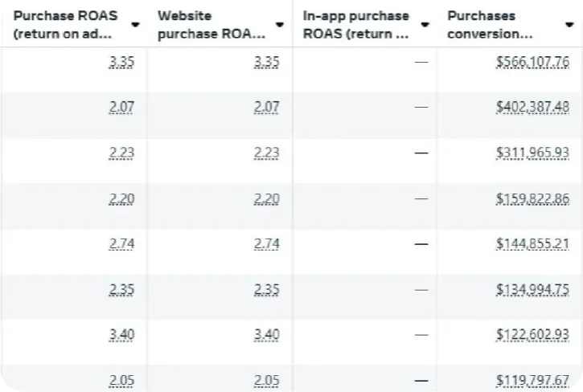Open In-app purchase ROAS column dropdown arrow
The image size is (583, 392).
tap(425, 24)
